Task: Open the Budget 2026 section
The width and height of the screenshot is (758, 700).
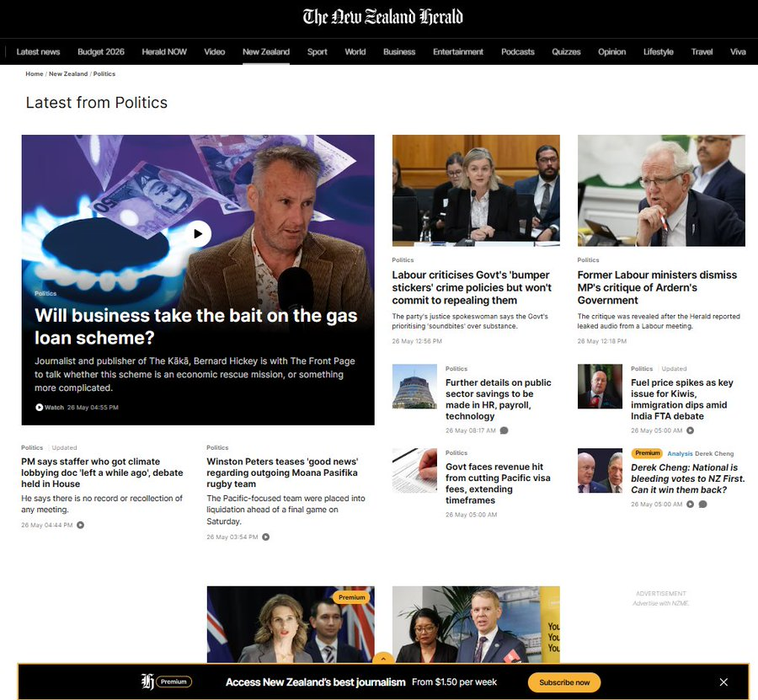Action: click(x=101, y=51)
